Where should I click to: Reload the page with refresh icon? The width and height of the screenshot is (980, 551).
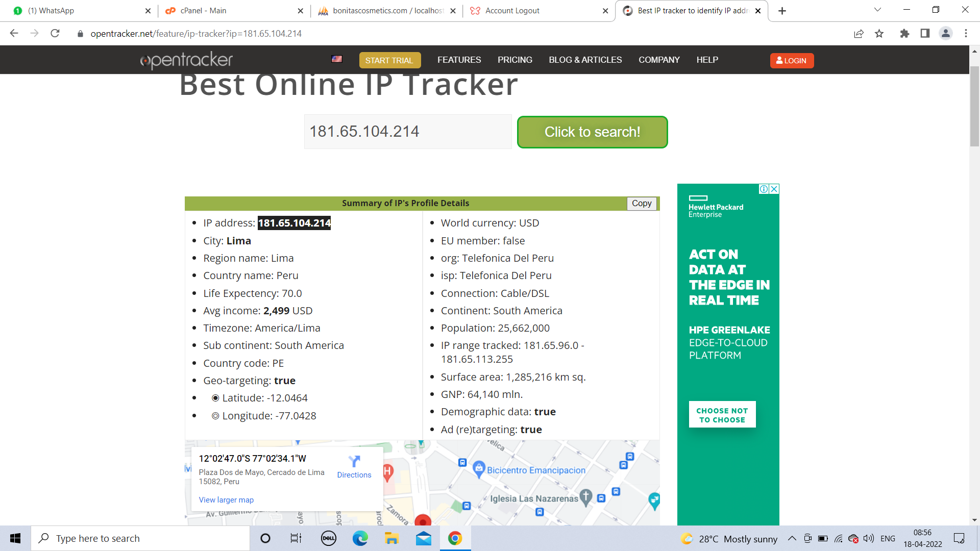[55, 34]
